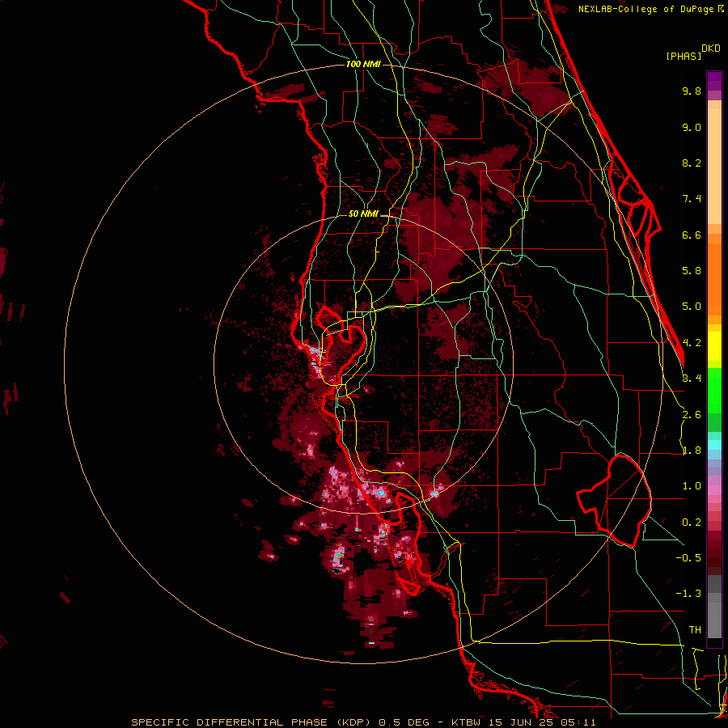Click the 1.0 value on the color scale
This screenshot has height=728, width=728.
point(692,486)
